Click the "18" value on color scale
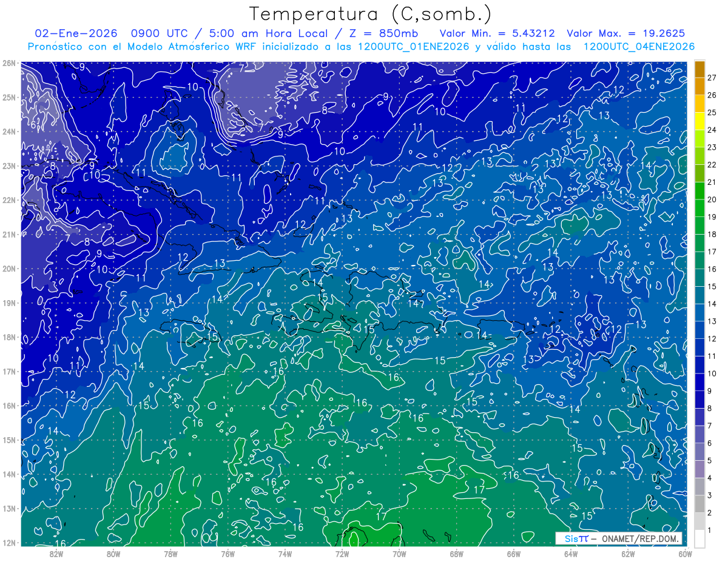Viewport: 728px width, 562px height. coord(712,235)
